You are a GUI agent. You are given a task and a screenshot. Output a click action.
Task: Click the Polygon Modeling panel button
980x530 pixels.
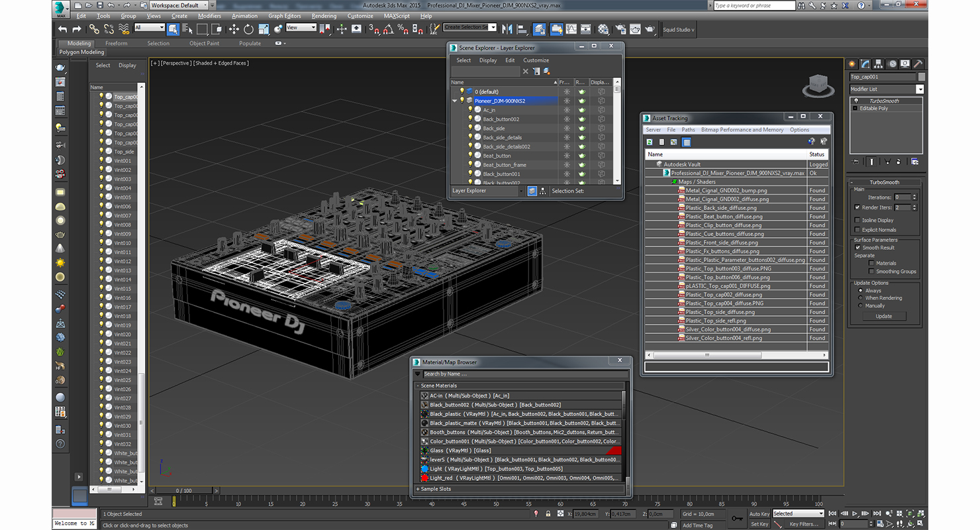(81, 52)
